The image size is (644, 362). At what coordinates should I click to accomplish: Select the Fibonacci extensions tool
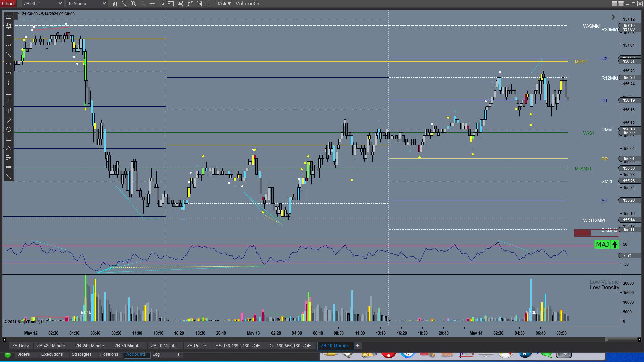click(x=9, y=101)
